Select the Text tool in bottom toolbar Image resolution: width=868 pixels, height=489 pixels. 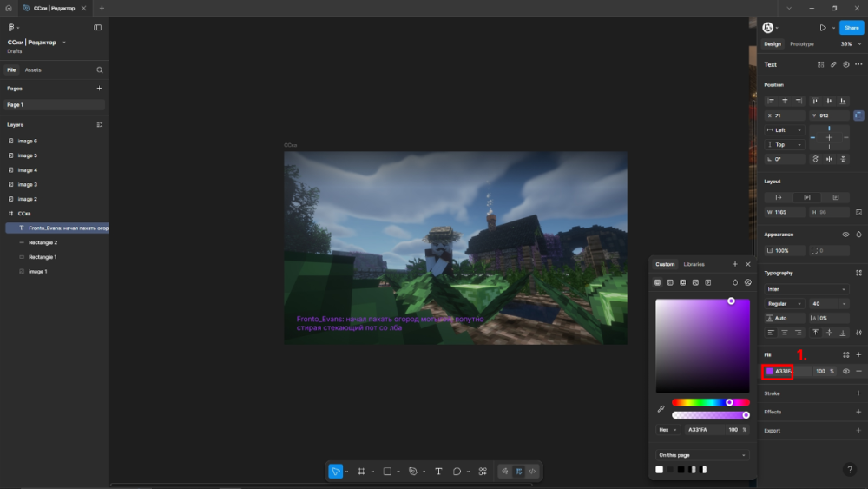tap(438, 471)
